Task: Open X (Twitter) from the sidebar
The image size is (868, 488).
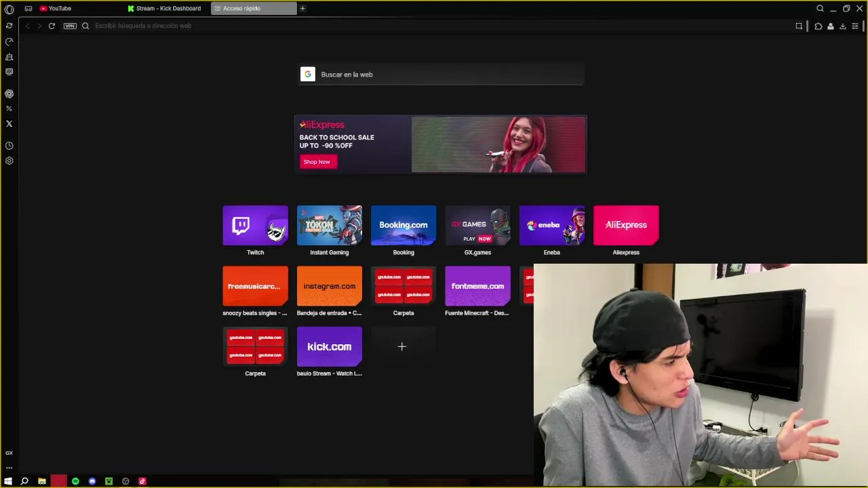Action: [x=9, y=124]
